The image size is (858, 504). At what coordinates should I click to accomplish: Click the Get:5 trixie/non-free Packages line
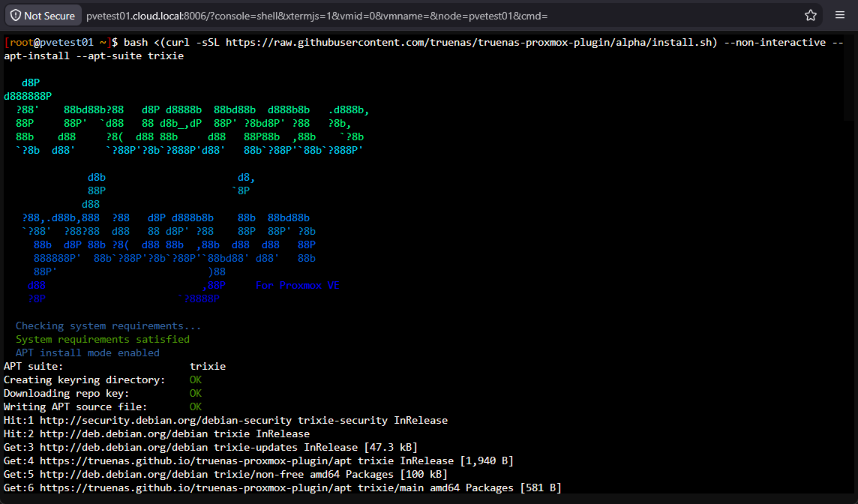(x=226, y=475)
